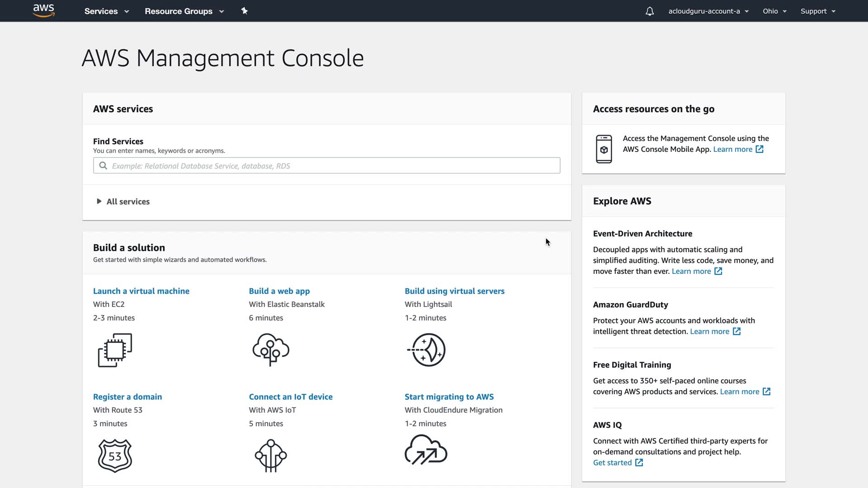
Task: Click the AWS logo home icon
Action: [x=44, y=11]
